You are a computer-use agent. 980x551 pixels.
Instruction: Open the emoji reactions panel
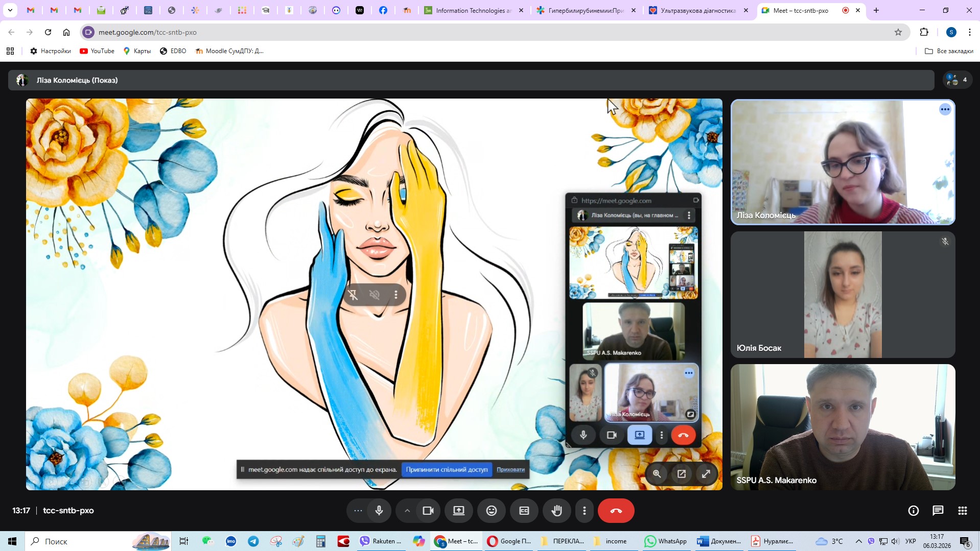[491, 511]
